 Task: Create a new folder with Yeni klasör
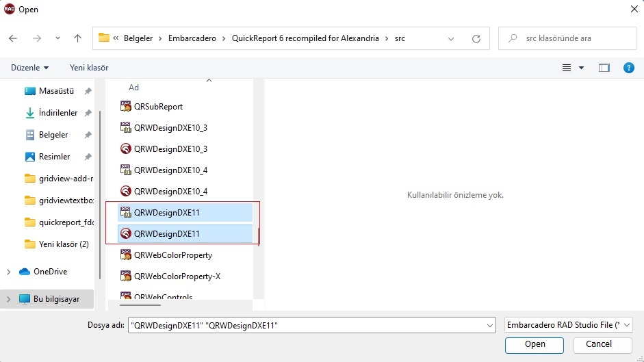click(89, 67)
